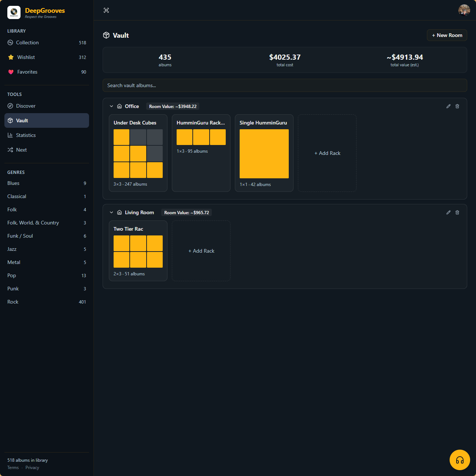
Task: Select middle cube of HumminGuru Rack
Action: (x=201, y=137)
